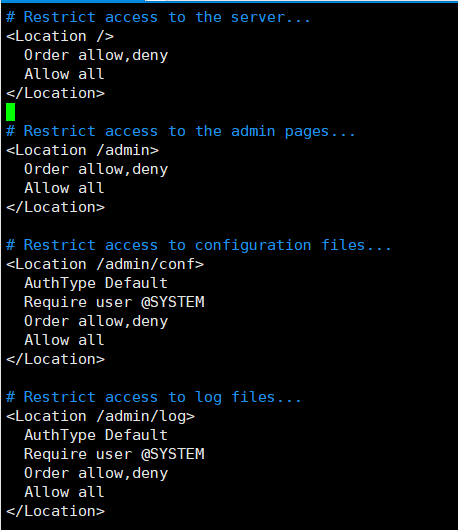Click 'Restrict access to configuration files' comment
458x530 pixels.
[x=199, y=245]
